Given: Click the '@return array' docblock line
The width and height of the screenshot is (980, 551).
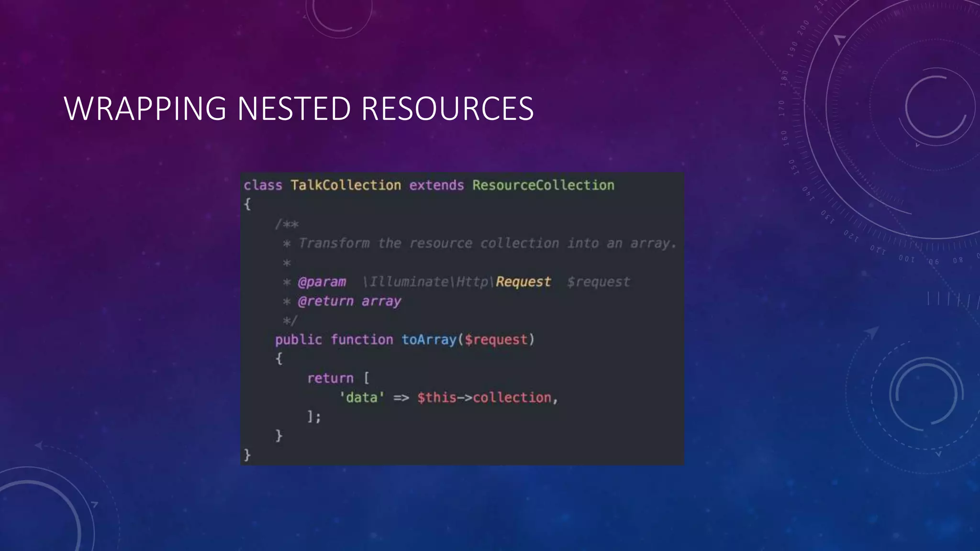Looking at the screenshot, I should (349, 301).
